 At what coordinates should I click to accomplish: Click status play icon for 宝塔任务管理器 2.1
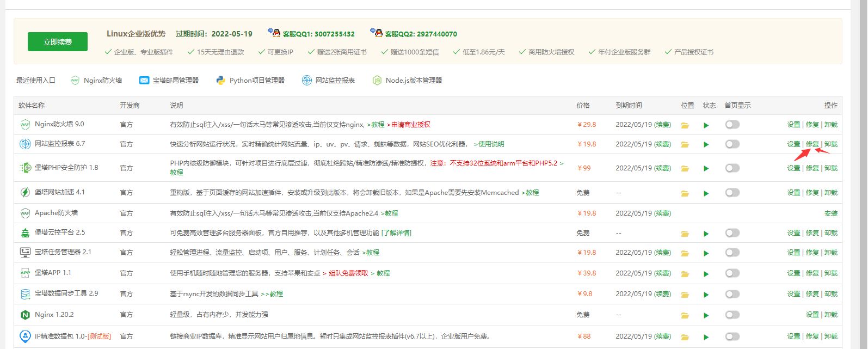click(706, 253)
